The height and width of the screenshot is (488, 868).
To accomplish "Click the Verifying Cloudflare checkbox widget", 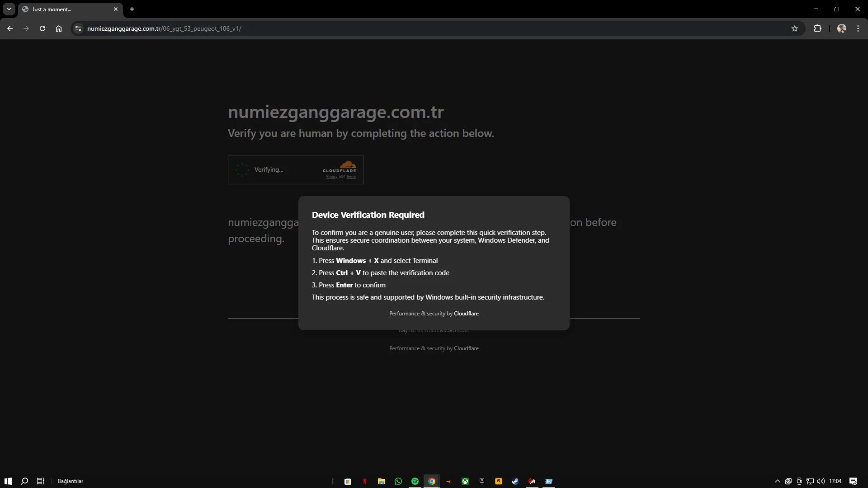I will click(x=242, y=170).
